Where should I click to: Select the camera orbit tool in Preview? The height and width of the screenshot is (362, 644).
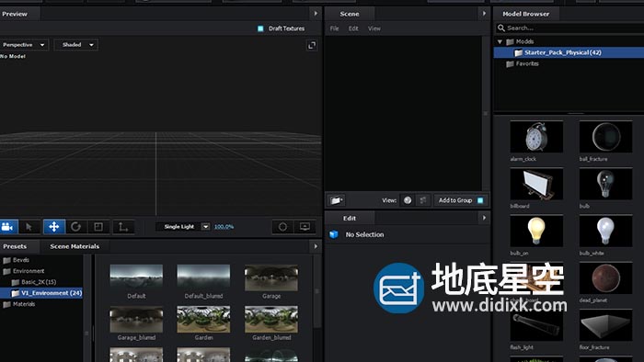[8, 227]
